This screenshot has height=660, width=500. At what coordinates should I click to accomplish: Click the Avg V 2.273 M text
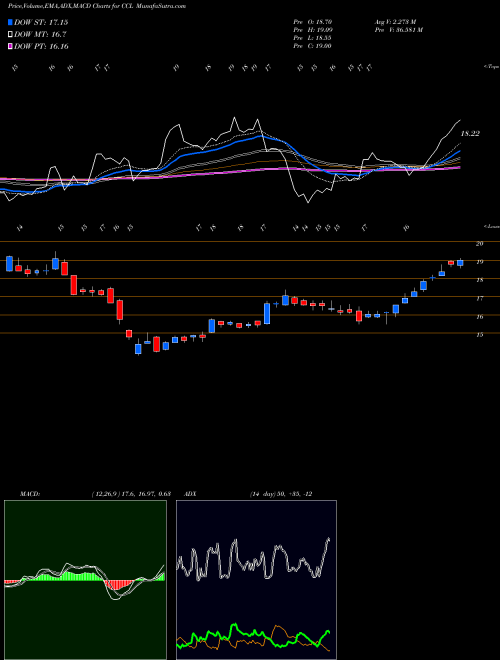tap(396, 21)
